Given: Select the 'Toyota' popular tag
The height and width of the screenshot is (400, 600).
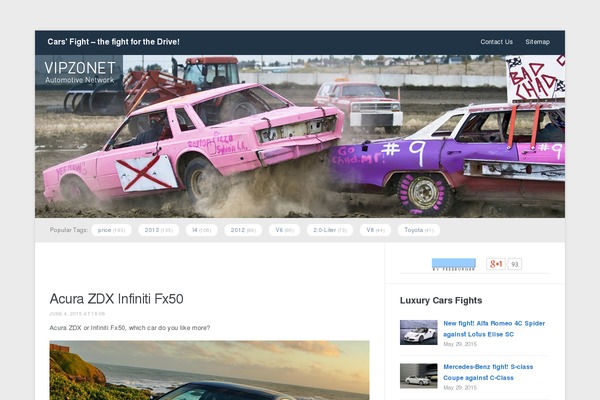Looking at the screenshot, I should [x=419, y=230].
